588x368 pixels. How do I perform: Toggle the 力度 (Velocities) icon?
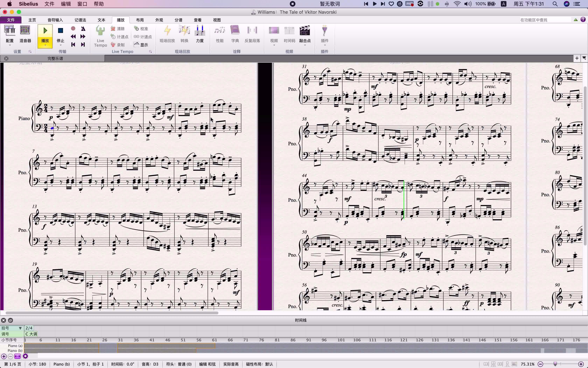200,31
